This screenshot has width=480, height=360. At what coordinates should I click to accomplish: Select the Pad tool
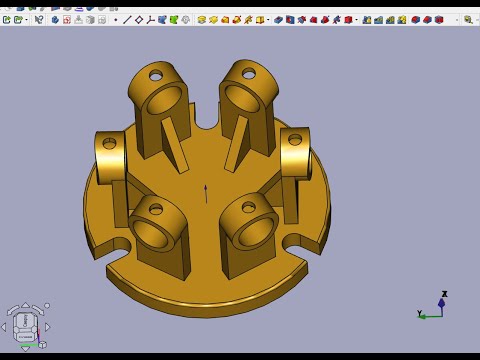tap(201, 20)
